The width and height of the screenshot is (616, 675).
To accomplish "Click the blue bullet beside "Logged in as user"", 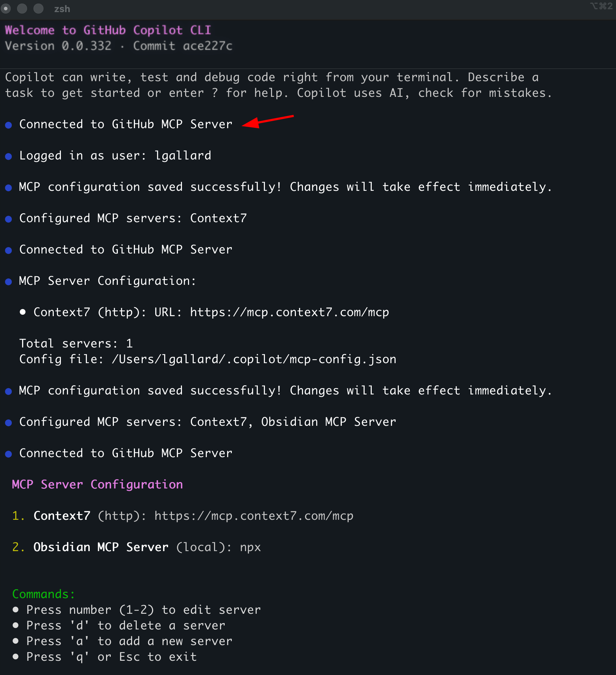I will tap(9, 156).
